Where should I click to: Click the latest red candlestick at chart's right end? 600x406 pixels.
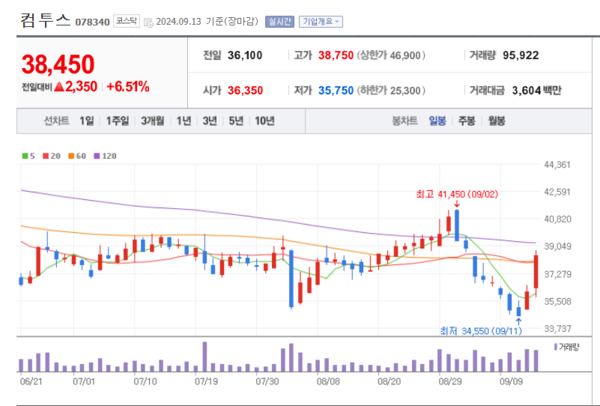point(536,272)
